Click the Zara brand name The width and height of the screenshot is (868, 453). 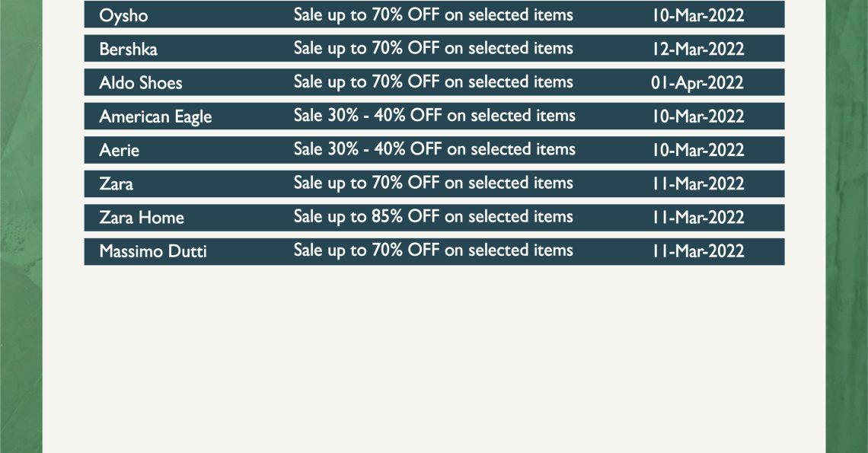[x=116, y=183]
